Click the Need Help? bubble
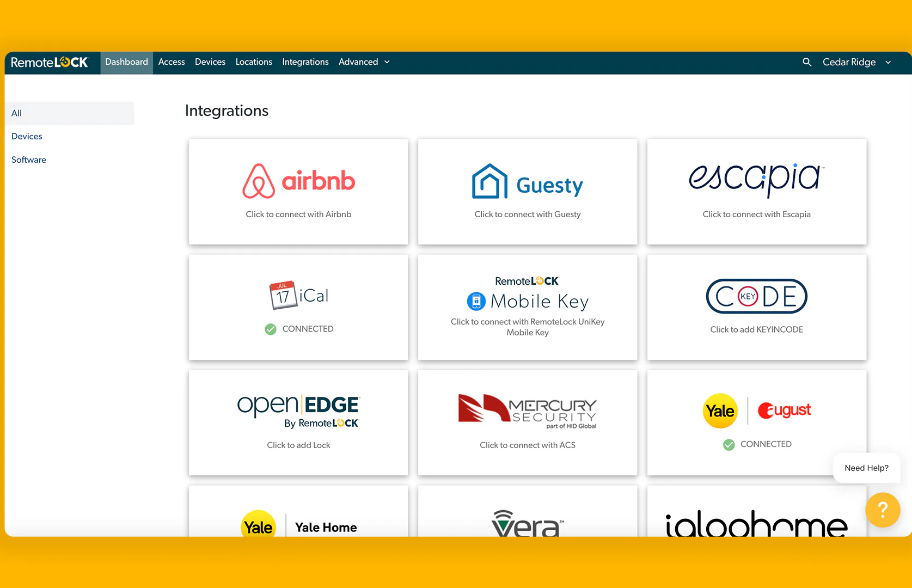The width and height of the screenshot is (912, 588). pyautogui.click(x=866, y=468)
